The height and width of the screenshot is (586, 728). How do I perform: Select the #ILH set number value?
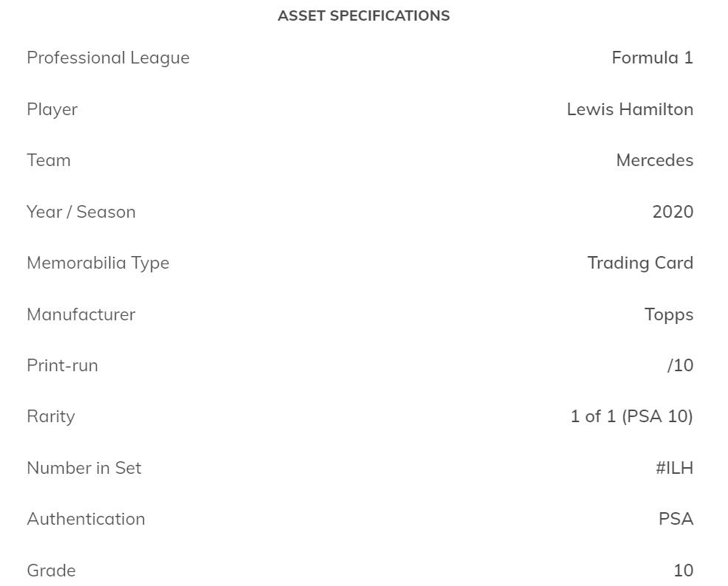tap(674, 468)
